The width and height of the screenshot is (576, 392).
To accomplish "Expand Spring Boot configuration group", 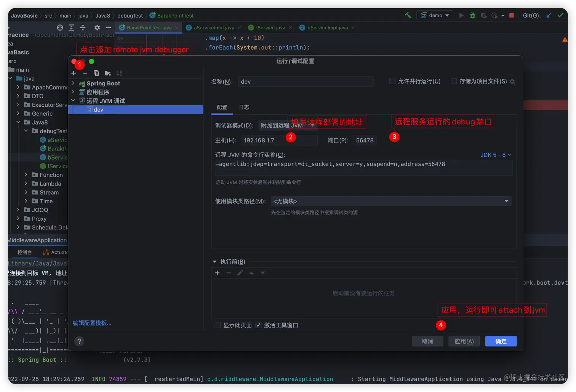I will tap(73, 83).
